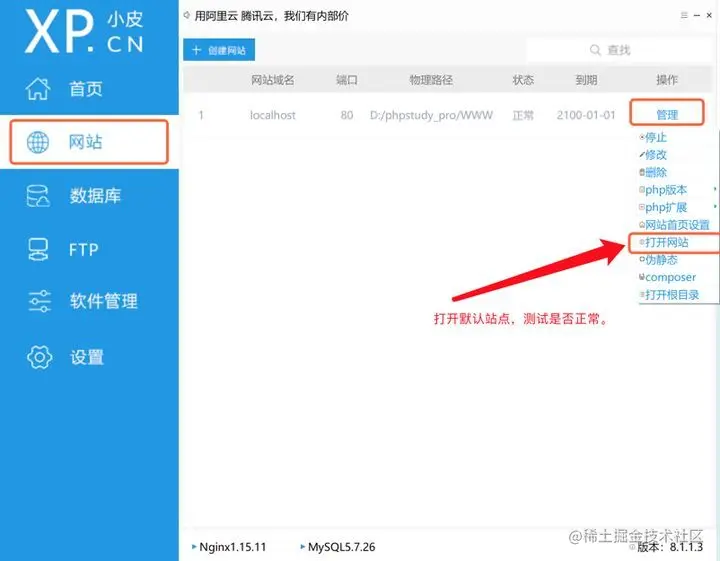Open the 软件管理 sliders icon
This screenshot has height=561, width=720.
39,301
